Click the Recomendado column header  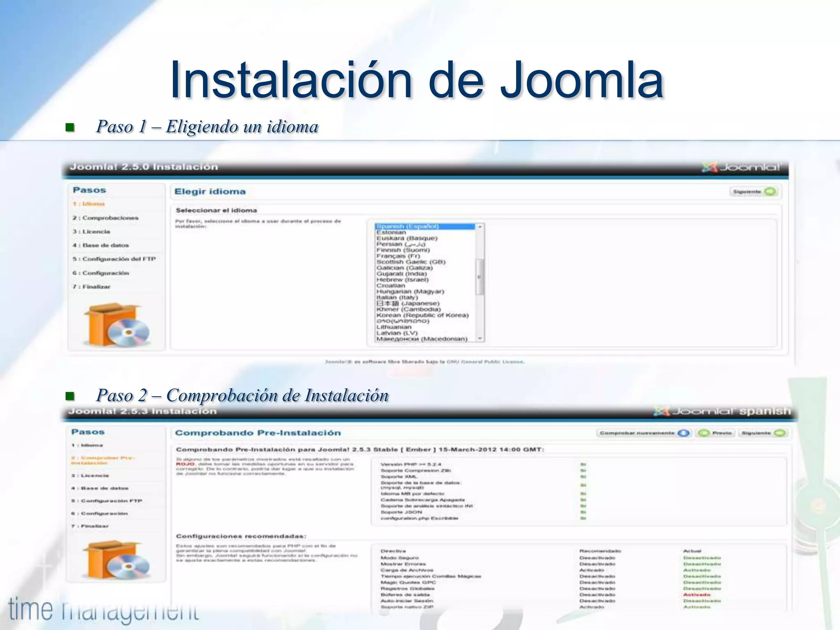[600, 551]
